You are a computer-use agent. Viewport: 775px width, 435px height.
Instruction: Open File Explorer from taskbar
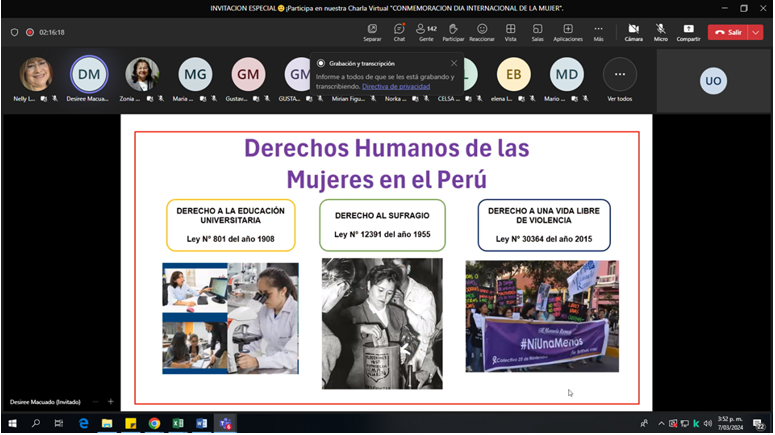click(x=107, y=424)
